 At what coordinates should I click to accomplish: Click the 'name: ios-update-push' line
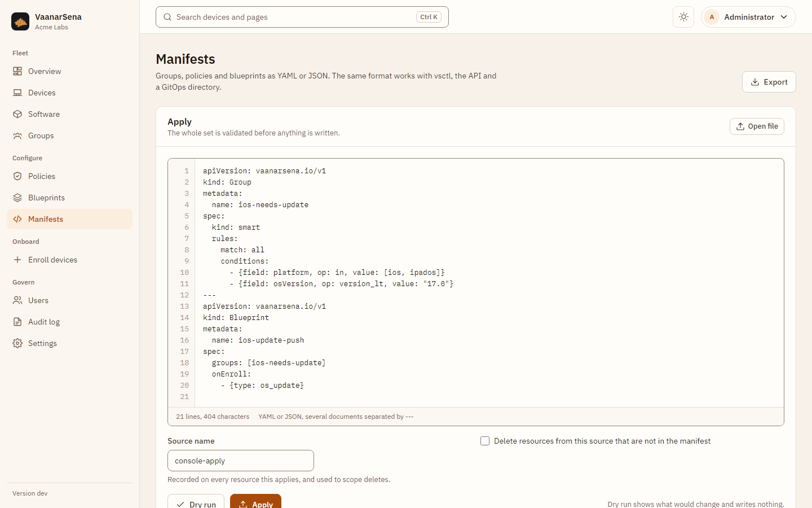click(258, 340)
